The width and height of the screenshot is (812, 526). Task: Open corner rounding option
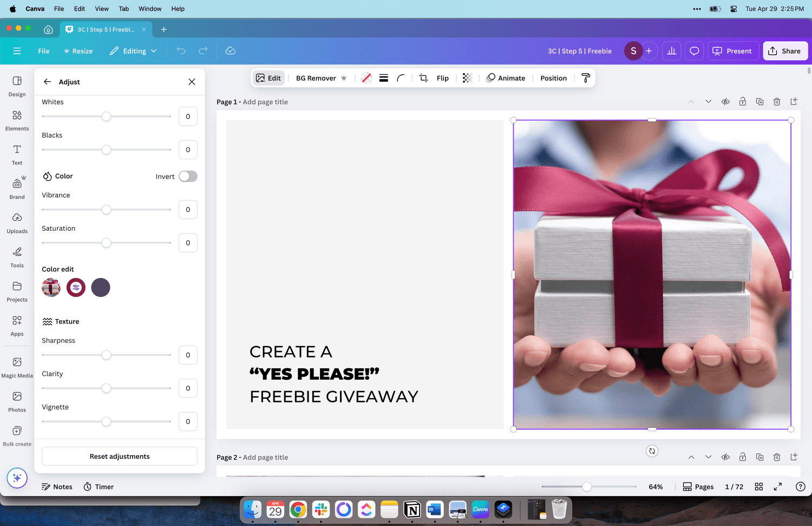(401, 78)
